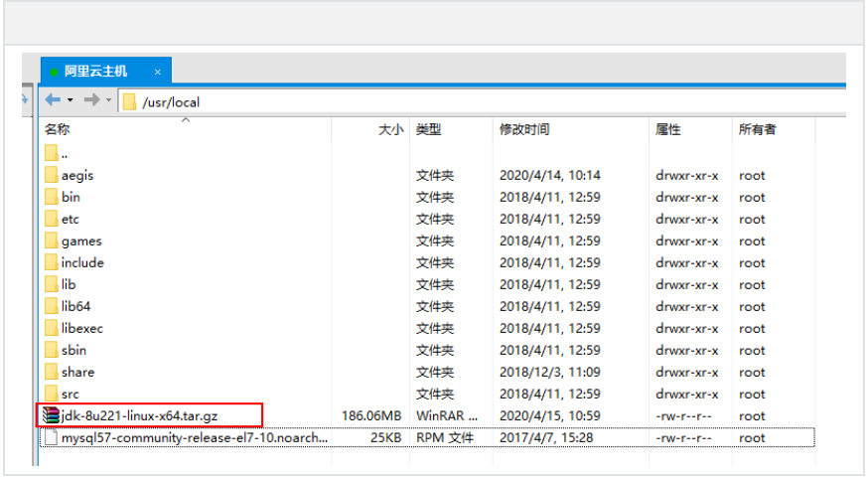The height and width of the screenshot is (479, 868).
Task: Click the 186.06MB size cell
Action: click(371, 415)
